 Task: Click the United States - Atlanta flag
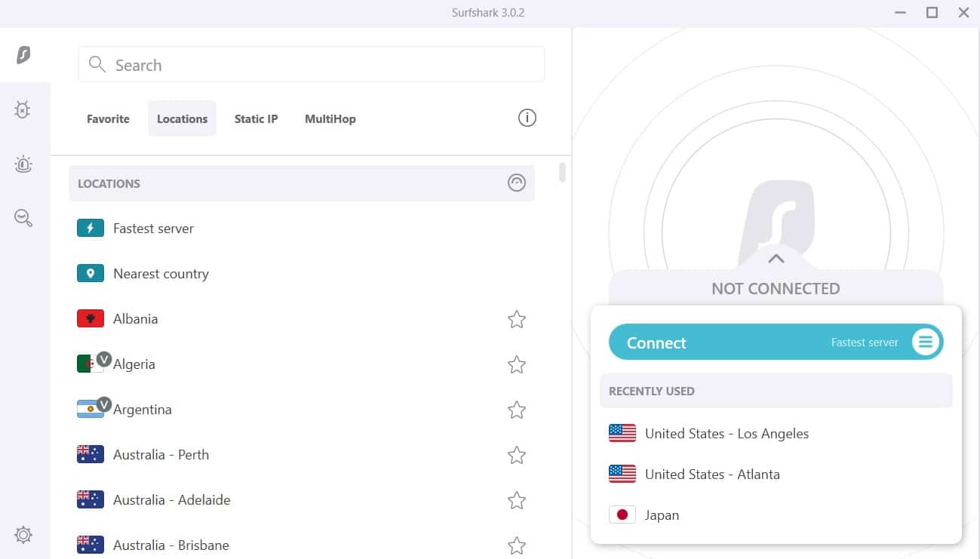click(622, 474)
